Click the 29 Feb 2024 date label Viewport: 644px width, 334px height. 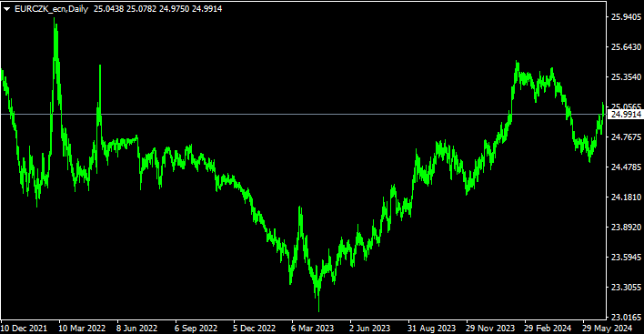tap(548, 329)
